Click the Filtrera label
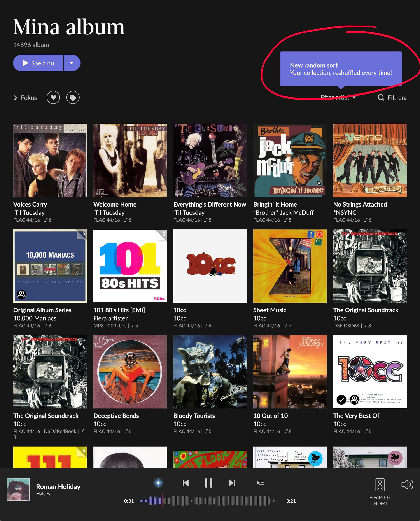Screen dimensions: 420x521 pos(397,98)
